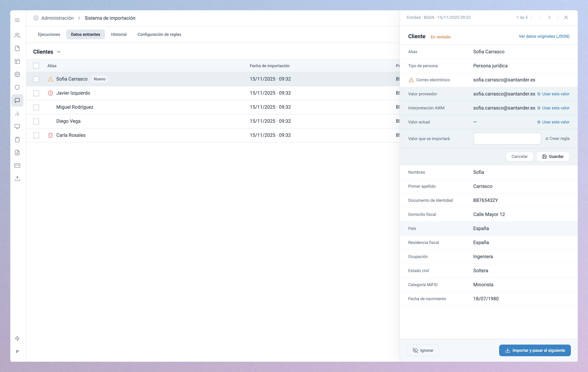Image resolution: width=588 pixels, height=372 pixels.
Task: Open Ver datos originales (JSON)
Action: click(x=544, y=36)
